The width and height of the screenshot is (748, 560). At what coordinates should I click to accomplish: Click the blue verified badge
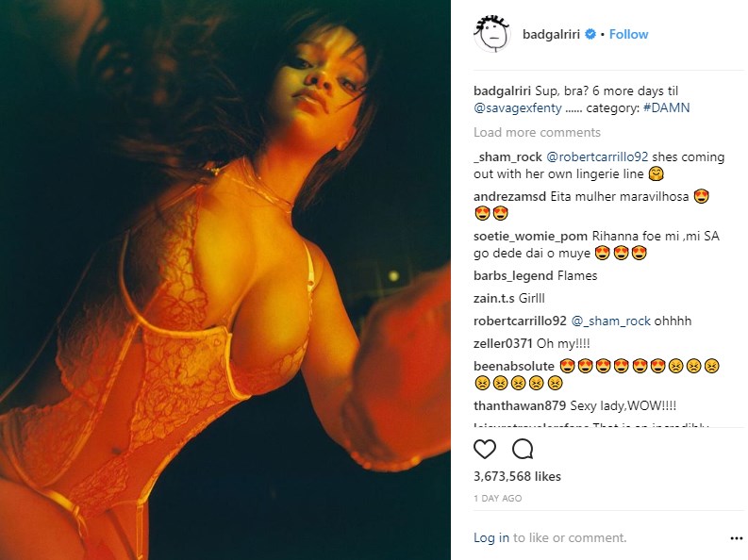point(590,34)
